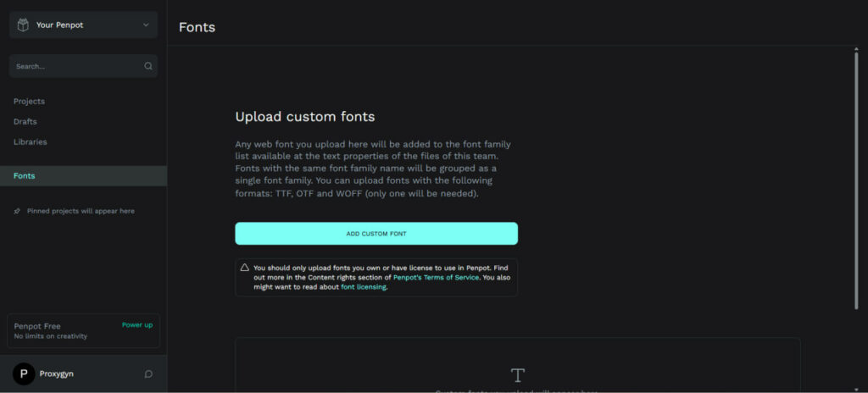Click the 'No limits on creativity' text
Screen dimensions: 868x393
(50, 336)
